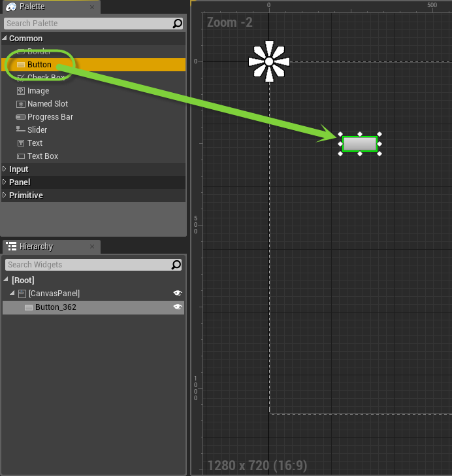Screen dimensions: 452x476
Task: Click the Slider icon in the Palette
Action: [x=21, y=129]
